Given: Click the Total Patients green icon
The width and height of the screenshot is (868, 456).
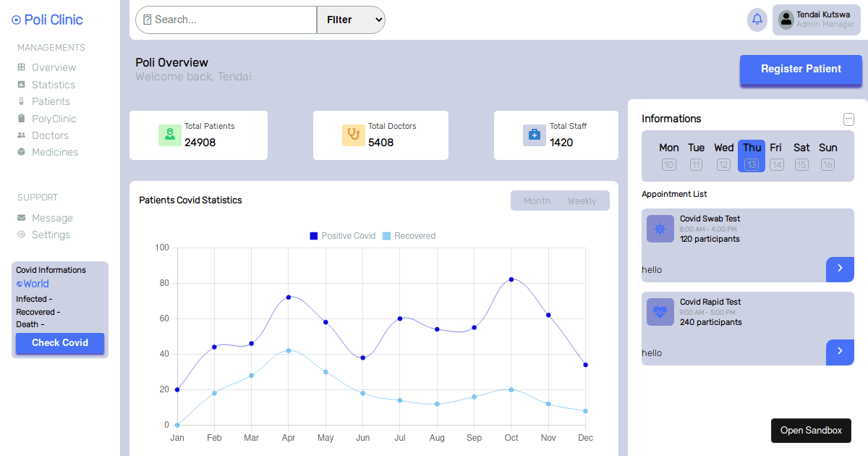Looking at the screenshot, I should [x=169, y=135].
